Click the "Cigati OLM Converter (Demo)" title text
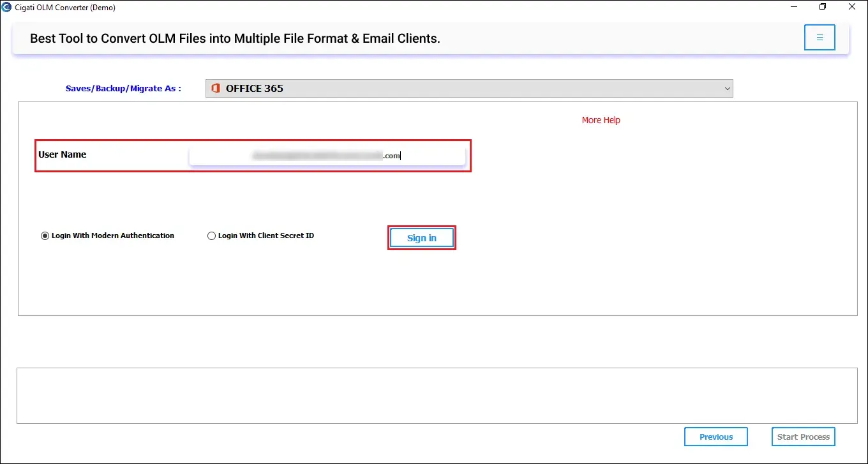The height and width of the screenshot is (464, 868). click(65, 8)
